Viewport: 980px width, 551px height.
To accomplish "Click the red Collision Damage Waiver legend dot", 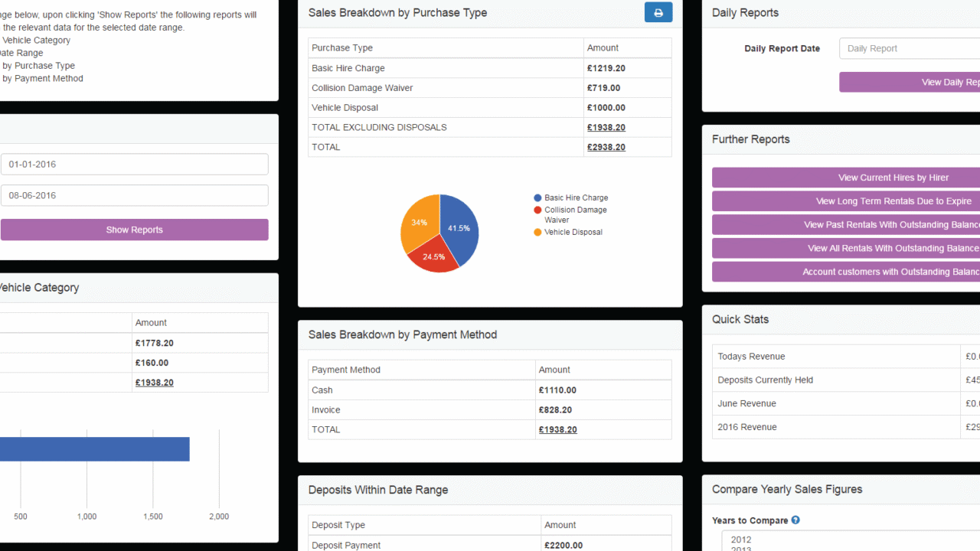I will pyautogui.click(x=537, y=210).
